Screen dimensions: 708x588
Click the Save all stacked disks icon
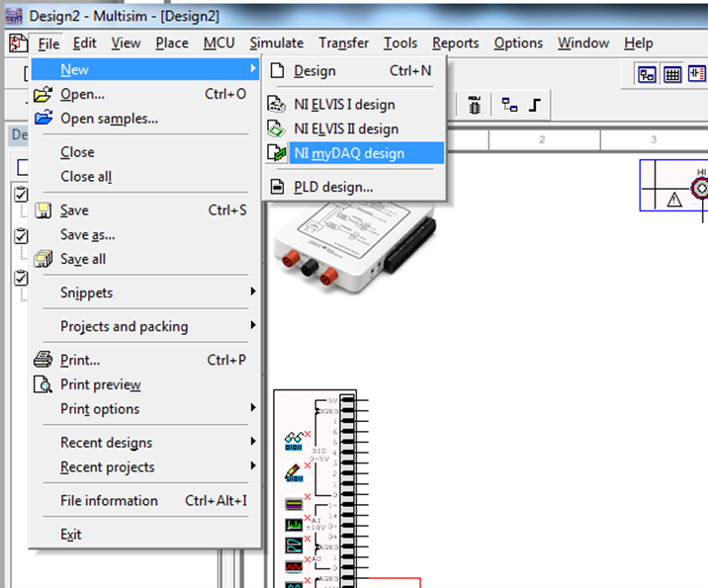pyautogui.click(x=44, y=259)
